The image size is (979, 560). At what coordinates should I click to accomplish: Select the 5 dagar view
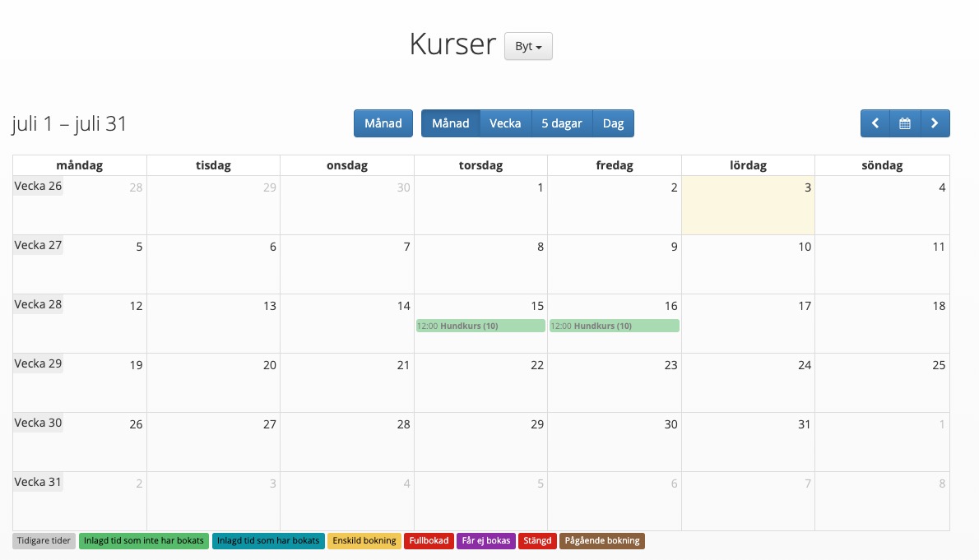(x=562, y=123)
